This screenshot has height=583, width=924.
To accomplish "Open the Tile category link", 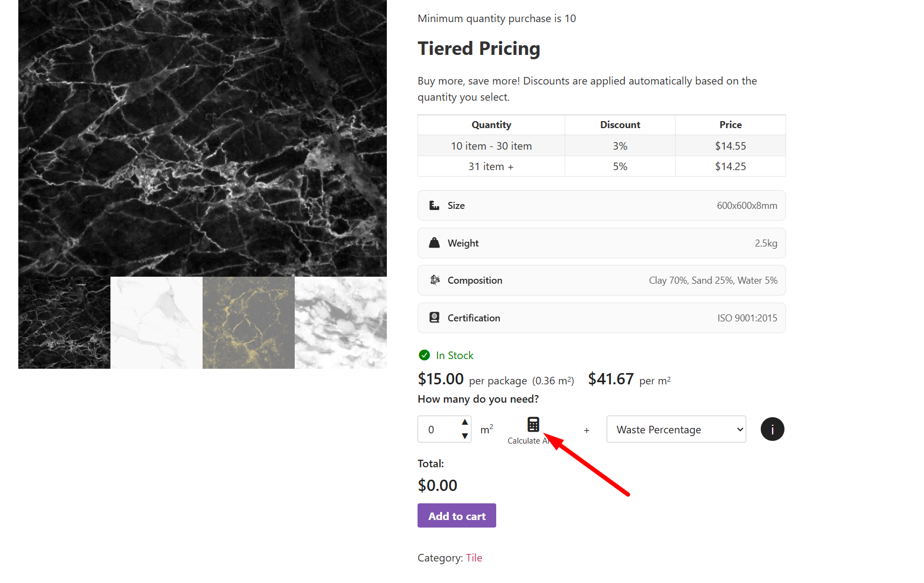I will (474, 558).
